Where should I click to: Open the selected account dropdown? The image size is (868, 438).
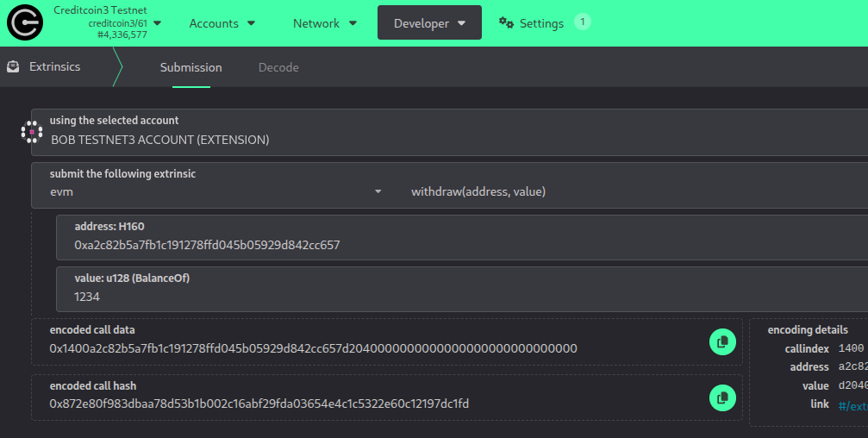point(448,139)
